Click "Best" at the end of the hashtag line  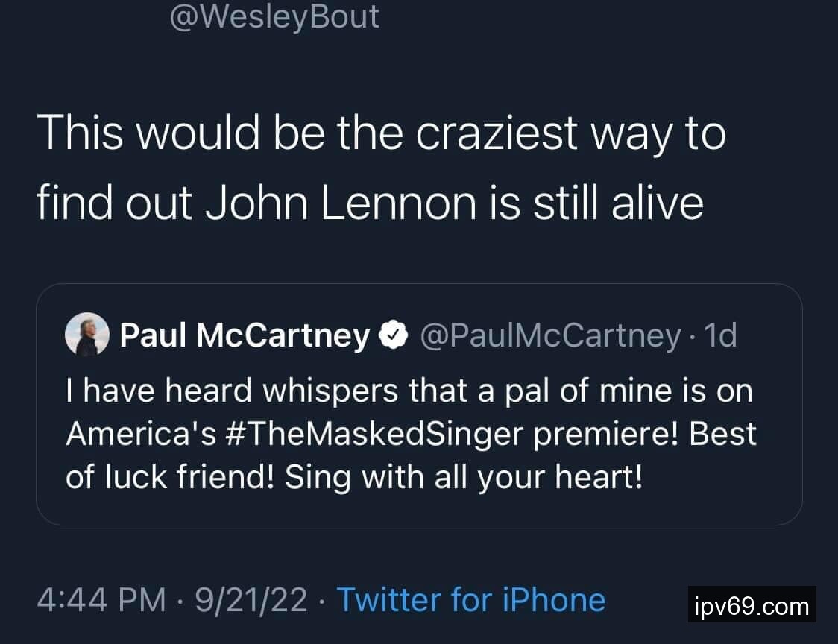point(723,434)
